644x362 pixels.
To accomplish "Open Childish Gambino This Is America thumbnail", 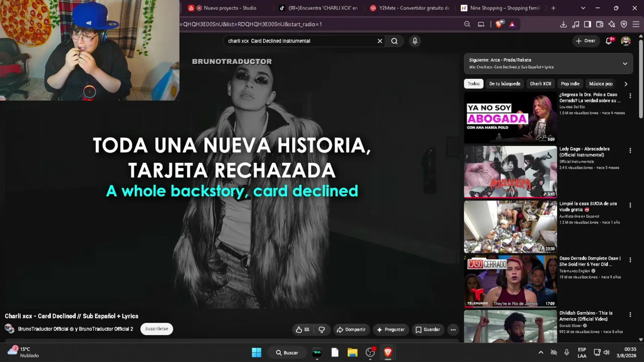I will [510, 326].
